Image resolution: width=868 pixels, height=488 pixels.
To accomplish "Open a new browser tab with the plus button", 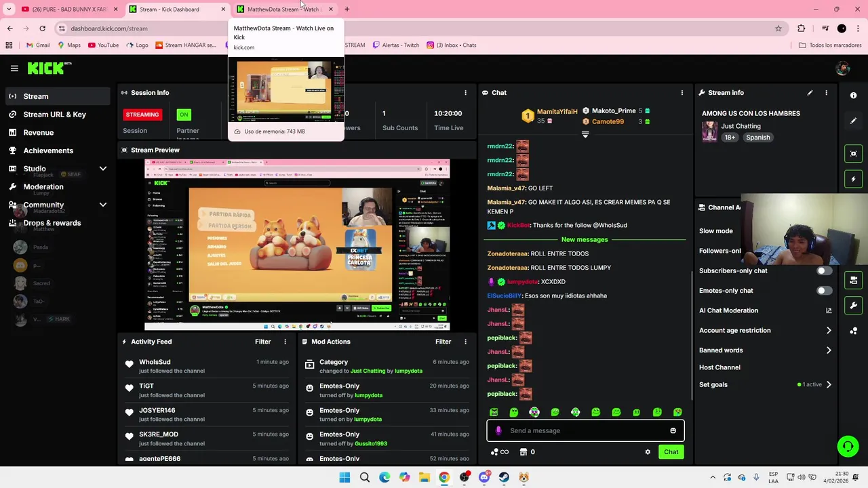I will (347, 9).
